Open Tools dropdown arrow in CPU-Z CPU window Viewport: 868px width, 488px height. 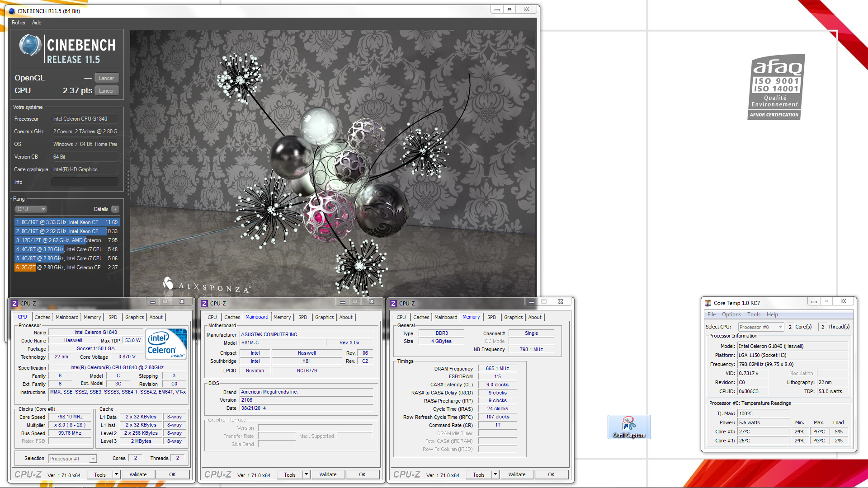tap(116, 474)
